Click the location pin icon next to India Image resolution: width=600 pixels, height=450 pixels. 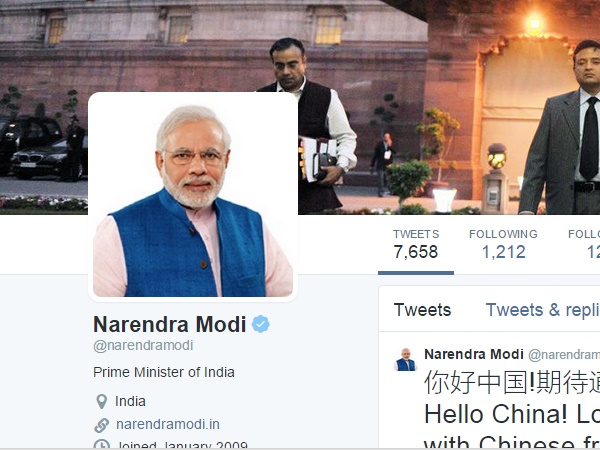[101, 401]
